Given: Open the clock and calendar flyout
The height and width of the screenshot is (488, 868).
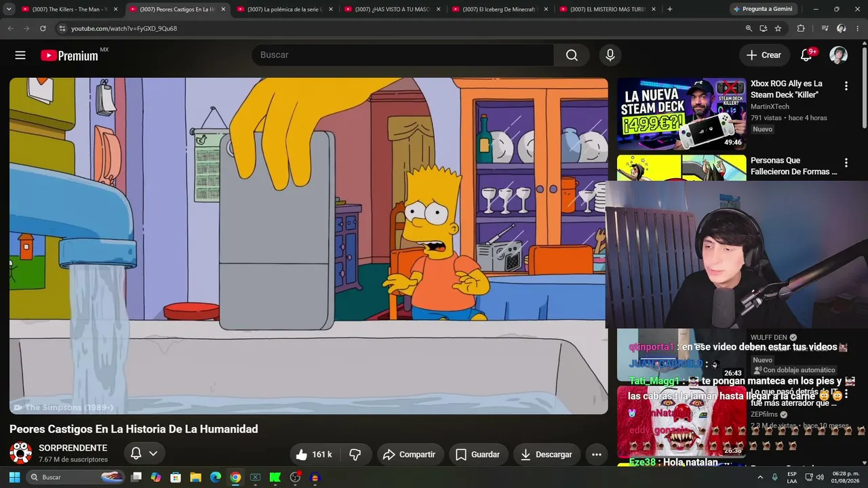Looking at the screenshot, I should point(845,477).
